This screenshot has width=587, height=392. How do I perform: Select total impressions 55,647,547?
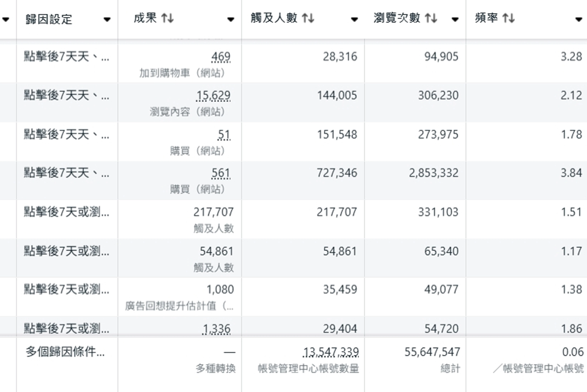[432, 352]
